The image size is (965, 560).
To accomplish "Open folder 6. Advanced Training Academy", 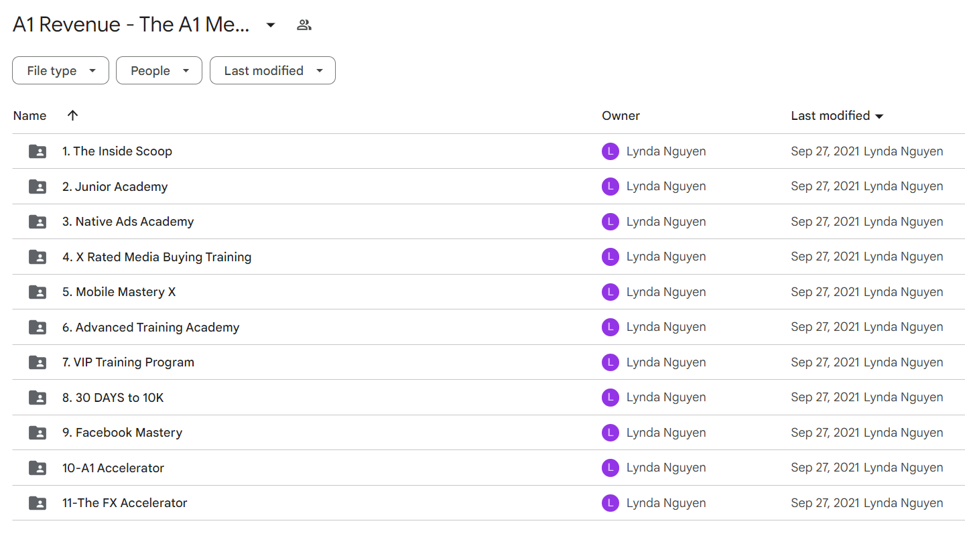I will (151, 328).
